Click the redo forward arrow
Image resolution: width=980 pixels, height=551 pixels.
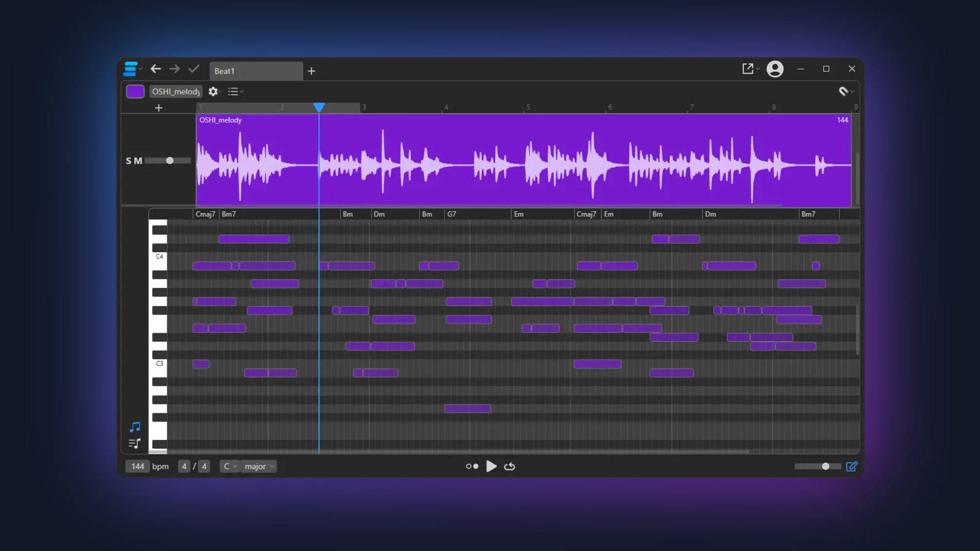(175, 69)
